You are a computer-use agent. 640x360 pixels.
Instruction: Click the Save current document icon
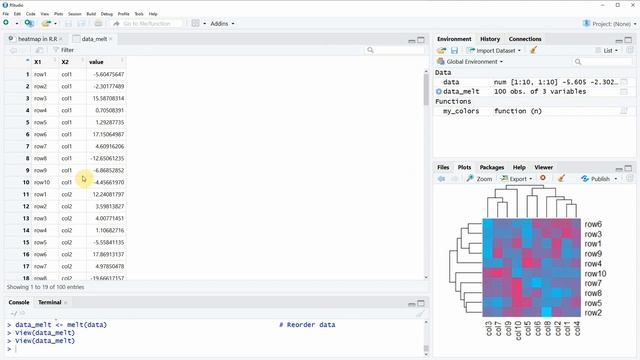click(x=69, y=24)
